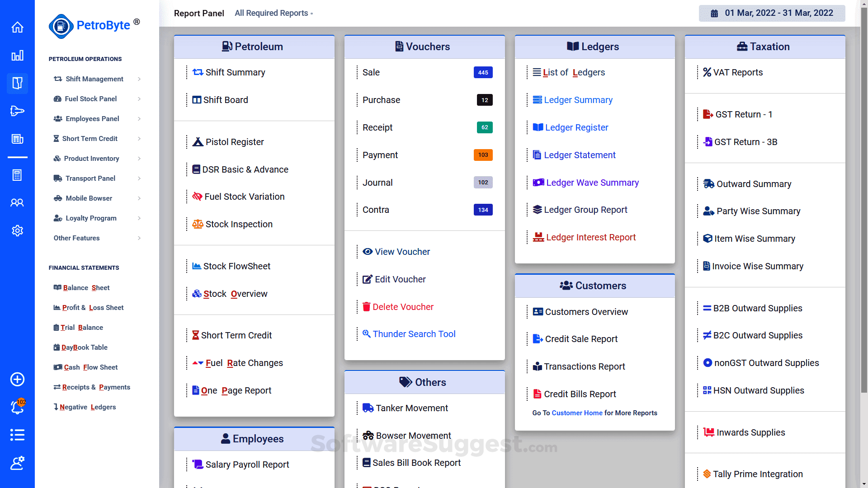The image size is (868, 488).
Task: Click the Ledger Interest Report icon
Action: click(538, 237)
